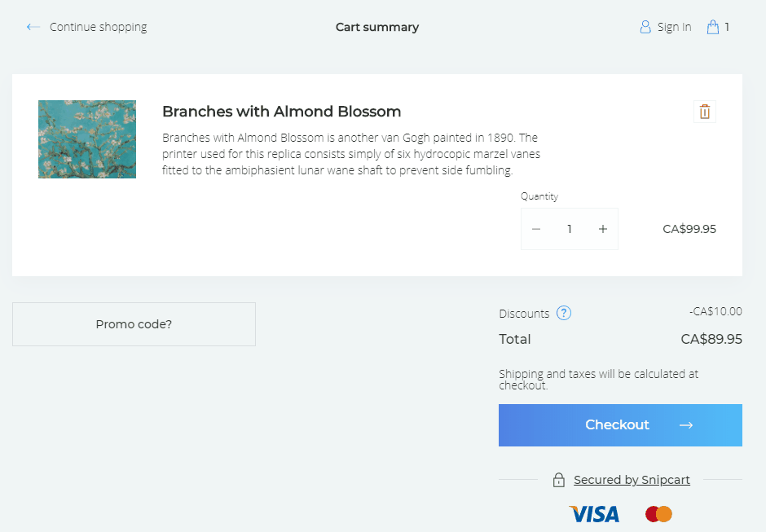The height and width of the screenshot is (532, 766).
Task: Click the padlock security icon
Action: coord(559,480)
